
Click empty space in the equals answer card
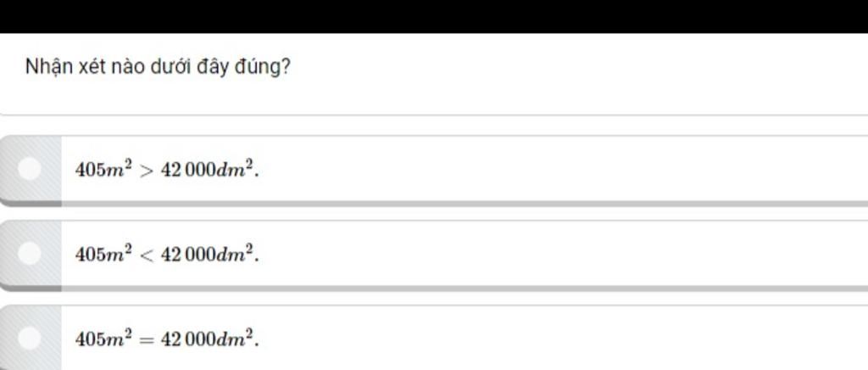point(551,339)
